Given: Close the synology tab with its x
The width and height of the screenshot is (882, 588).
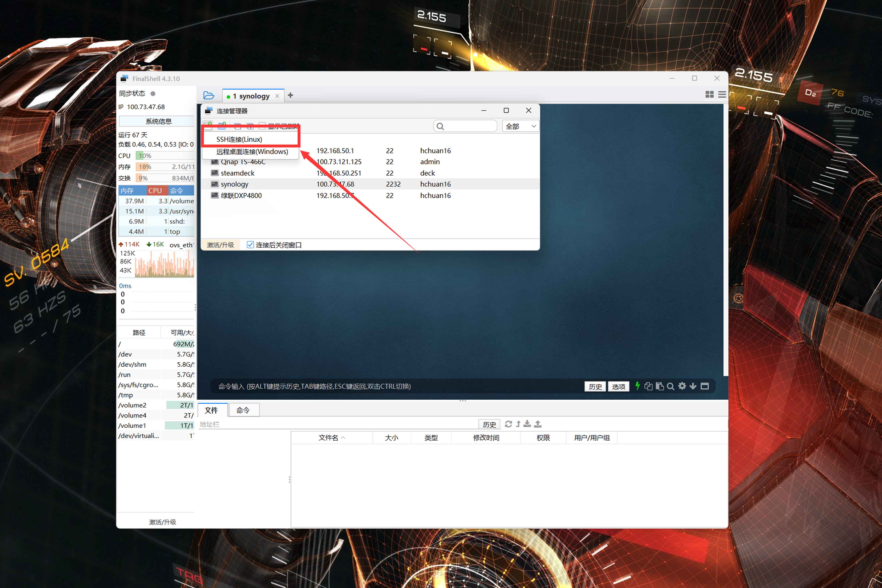Looking at the screenshot, I should click(277, 96).
